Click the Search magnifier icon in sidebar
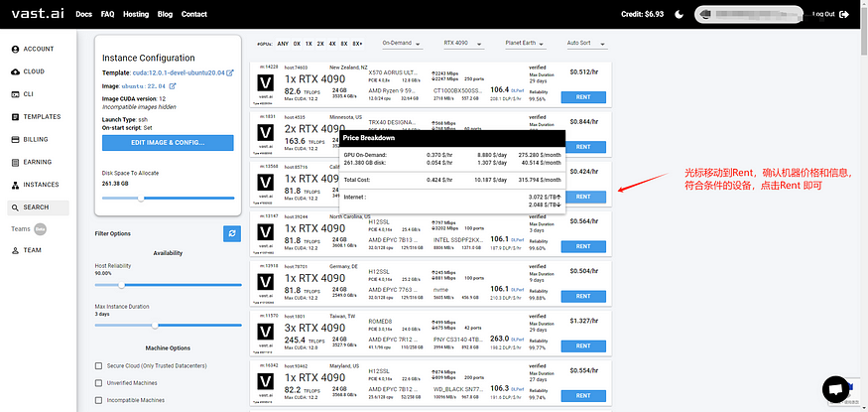 pyautogui.click(x=15, y=207)
